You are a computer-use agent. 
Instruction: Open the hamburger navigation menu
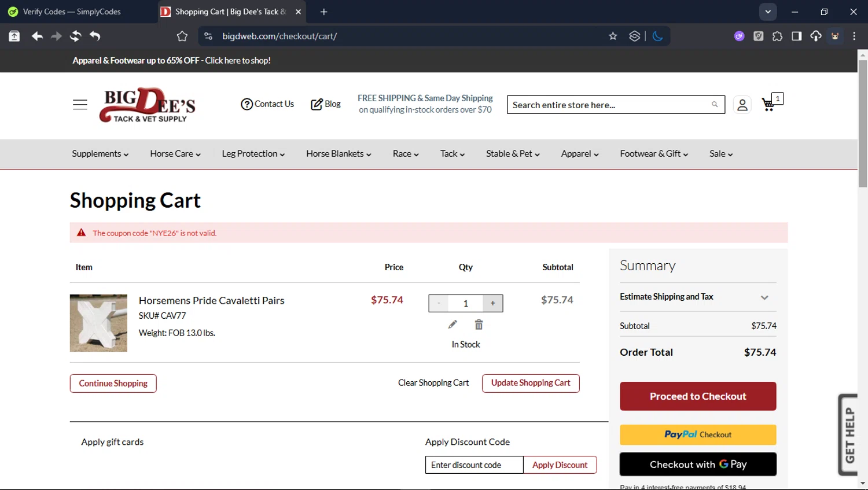click(80, 105)
